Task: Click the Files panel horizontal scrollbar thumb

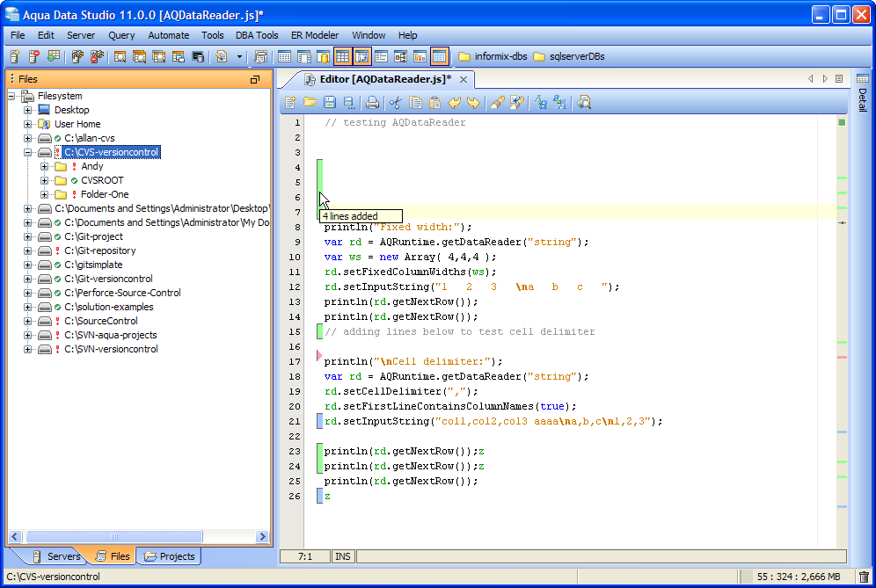Action: coord(114,537)
